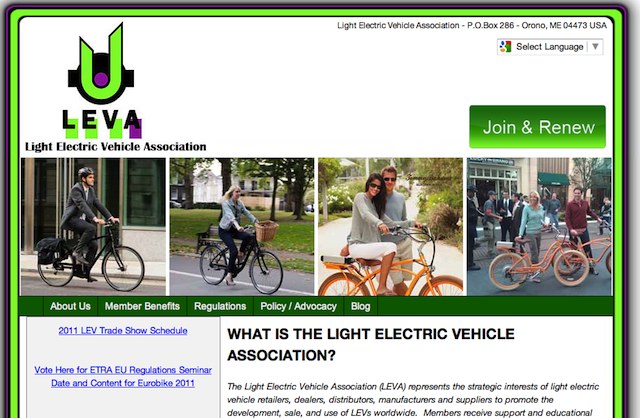This screenshot has width=640, height=418.
Task: Click the LEVA wordmark text logo
Action: pyautogui.click(x=102, y=124)
